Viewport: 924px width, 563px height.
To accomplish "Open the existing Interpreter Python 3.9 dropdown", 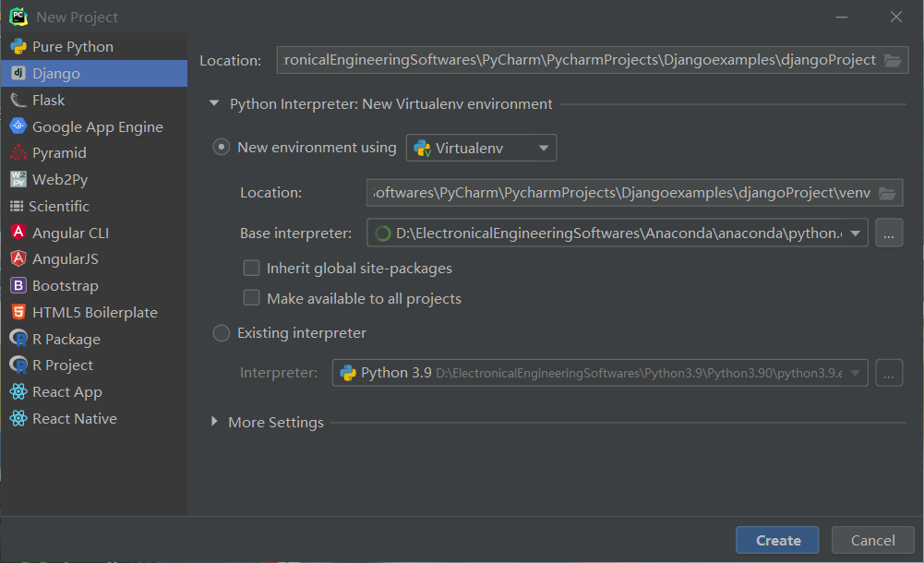I will (x=600, y=373).
